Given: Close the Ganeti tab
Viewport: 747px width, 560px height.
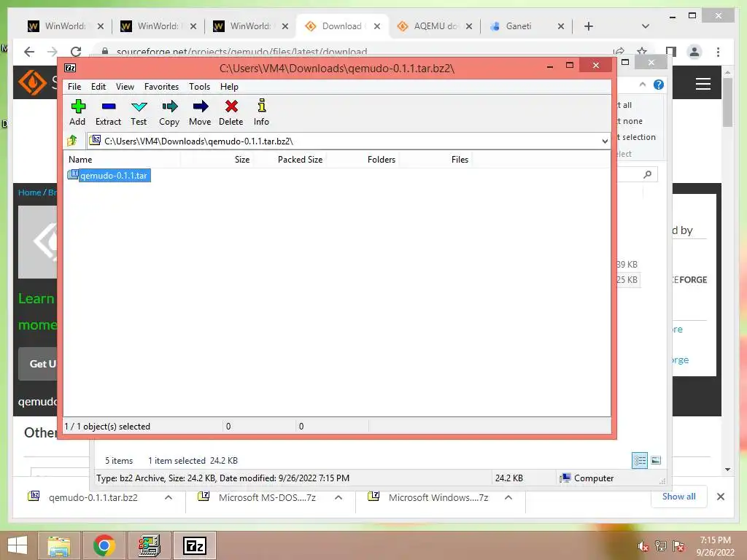Looking at the screenshot, I should tap(561, 26).
